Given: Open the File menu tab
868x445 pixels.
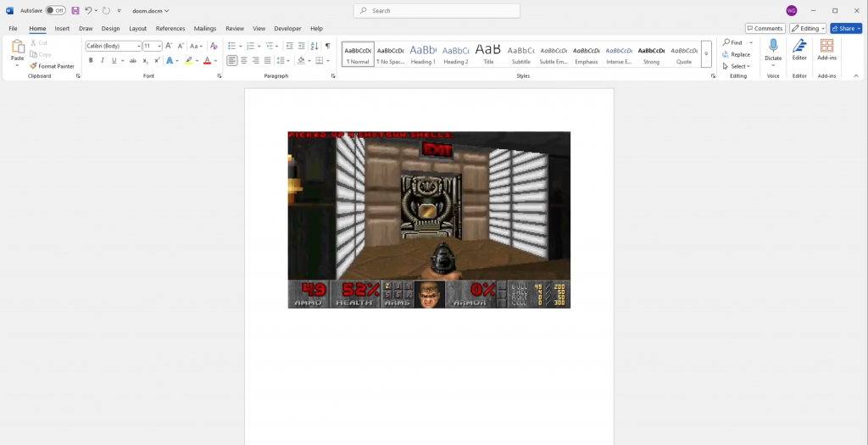Looking at the screenshot, I should [x=14, y=28].
